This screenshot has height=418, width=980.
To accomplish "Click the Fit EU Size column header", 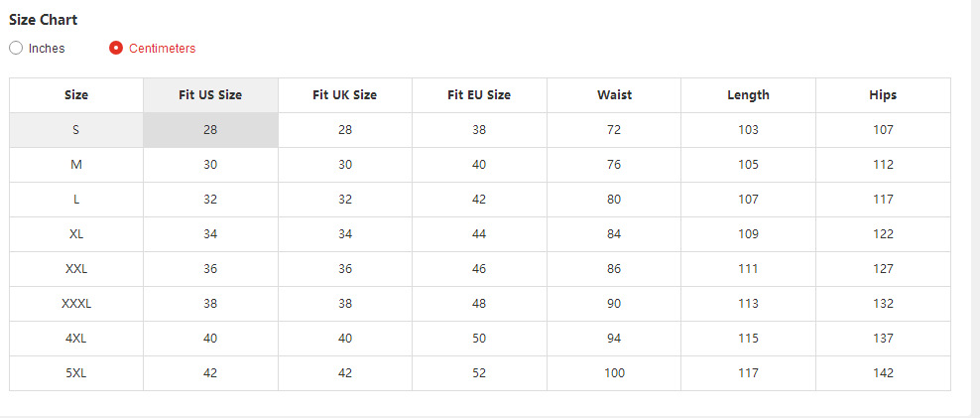I will coord(479,95).
